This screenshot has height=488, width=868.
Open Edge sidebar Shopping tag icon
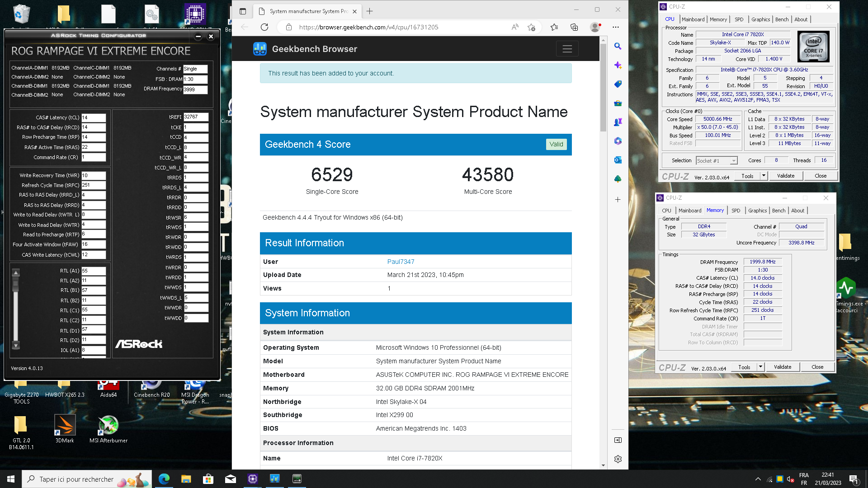point(618,84)
